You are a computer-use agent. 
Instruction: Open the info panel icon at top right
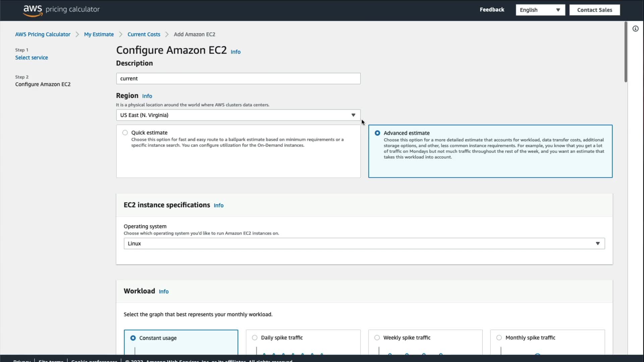[x=635, y=29]
